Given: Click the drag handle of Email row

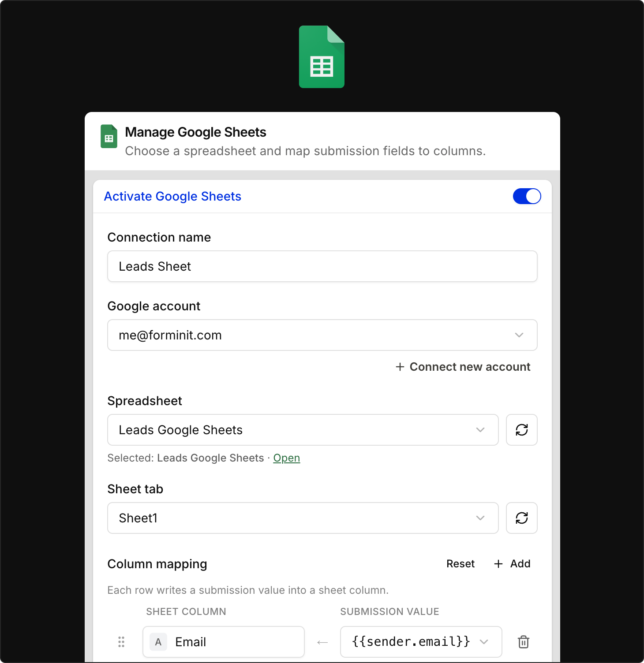Looking at the screenshot, I should [121, 642].
